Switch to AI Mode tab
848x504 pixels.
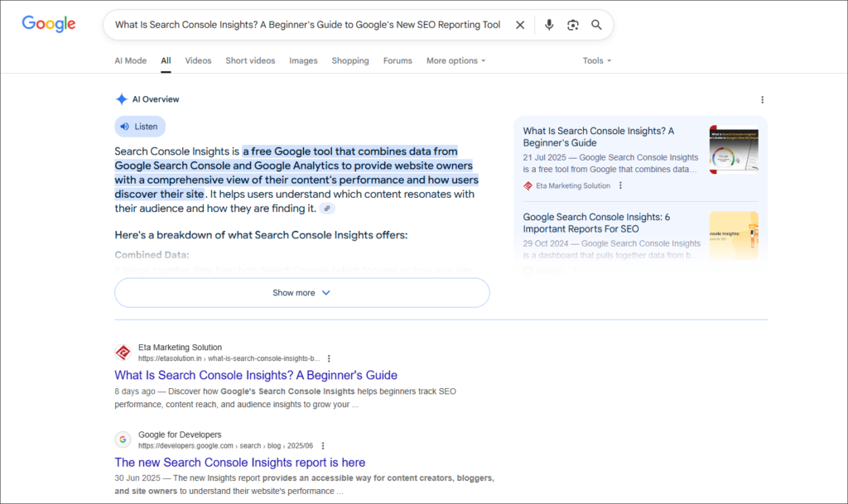pyautogui.click(x=130, y=60)
